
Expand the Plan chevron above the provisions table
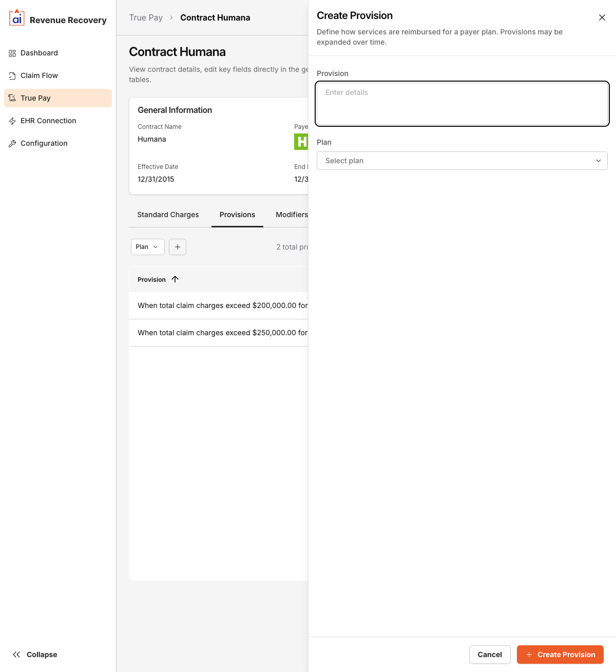(x=156, y=247)
